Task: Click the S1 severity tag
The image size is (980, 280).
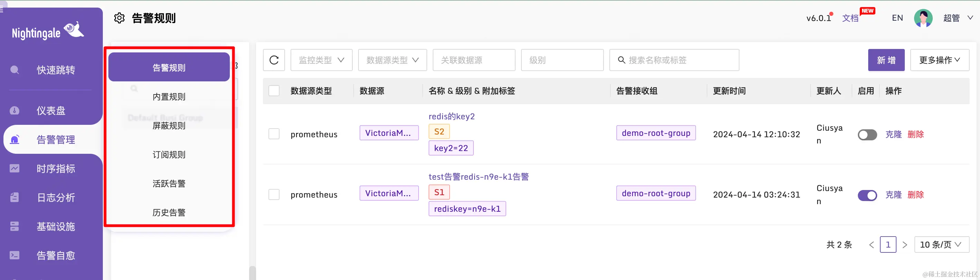Action: [439, 192]
